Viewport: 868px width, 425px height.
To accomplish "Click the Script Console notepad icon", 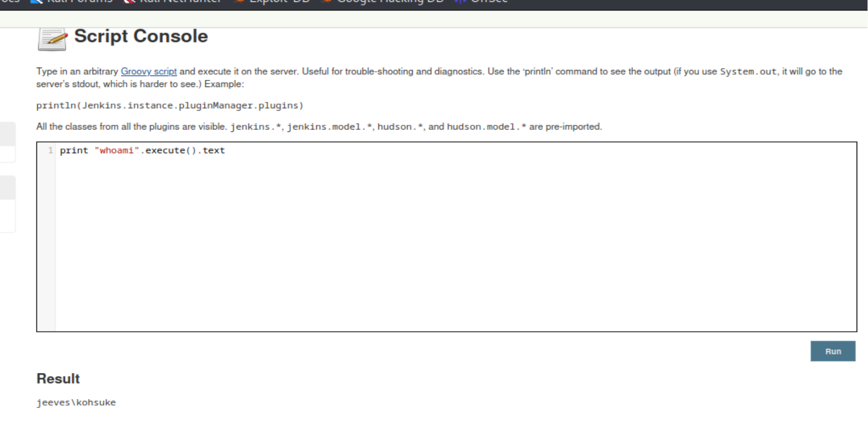I will (52, 39).
